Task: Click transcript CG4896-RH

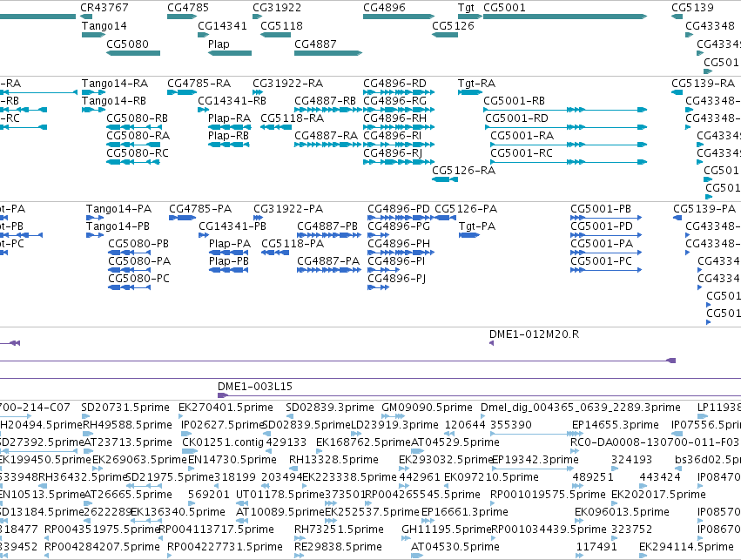Action: 399,128
